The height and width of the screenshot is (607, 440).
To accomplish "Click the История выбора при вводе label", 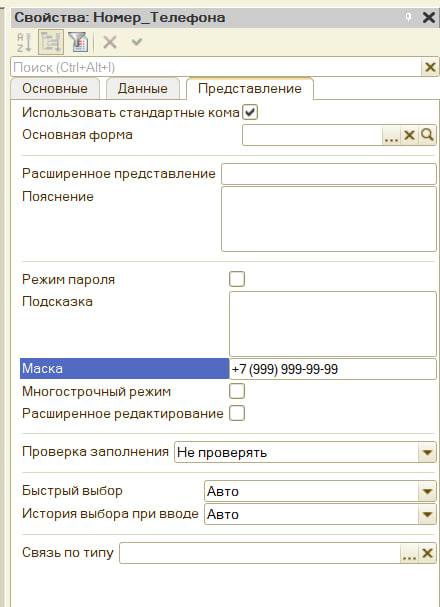I will (x=110, y=514).
